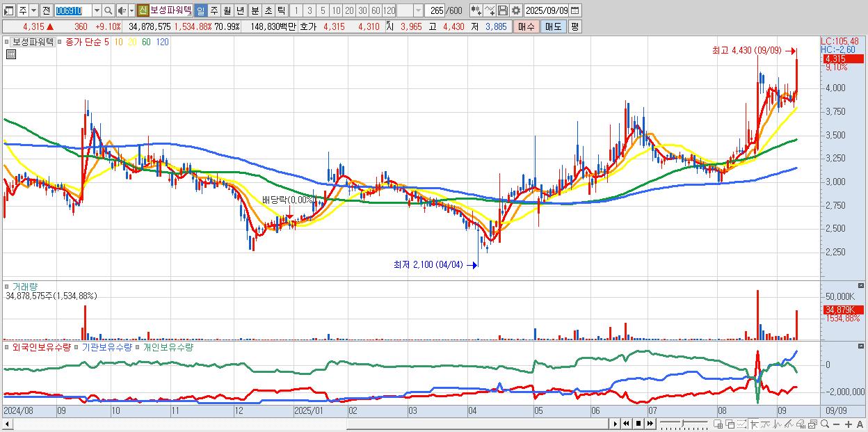The height and width of the screenshot is (432, 868).
Task: Click the add indicator candlestick icon
Action: click(x=476, y=10)
